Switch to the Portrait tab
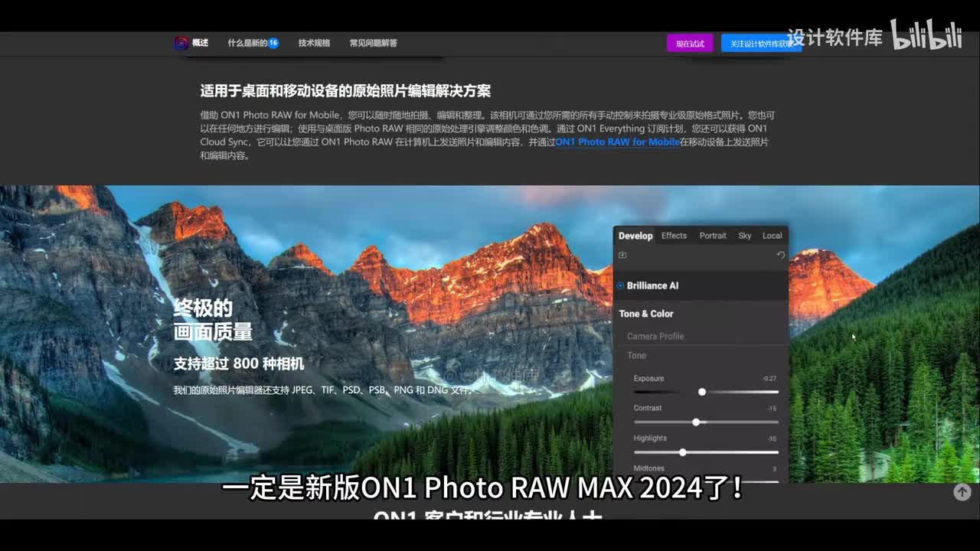Viewport: 980px width, 551px height. tap(713, 236)
